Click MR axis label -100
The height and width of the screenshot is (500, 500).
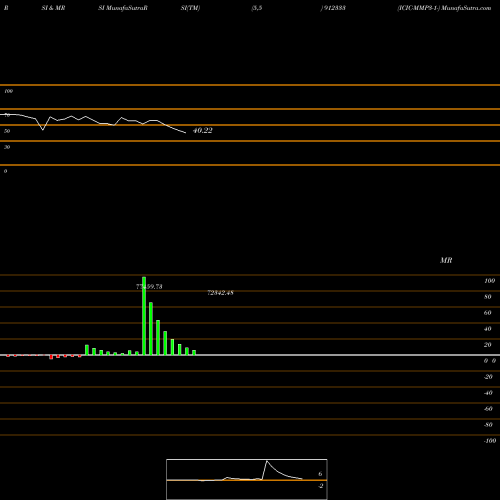point(490,441)
